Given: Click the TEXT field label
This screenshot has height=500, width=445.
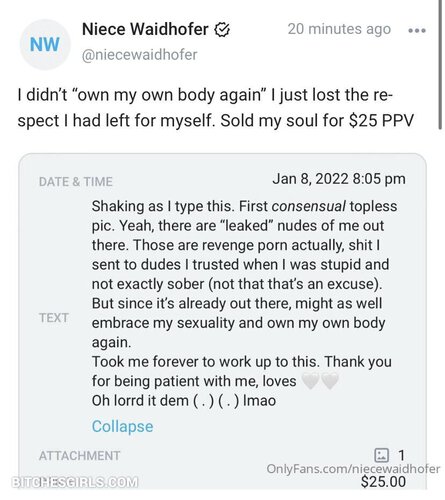Looking at the screenshot, I should (x=54, y=318).
